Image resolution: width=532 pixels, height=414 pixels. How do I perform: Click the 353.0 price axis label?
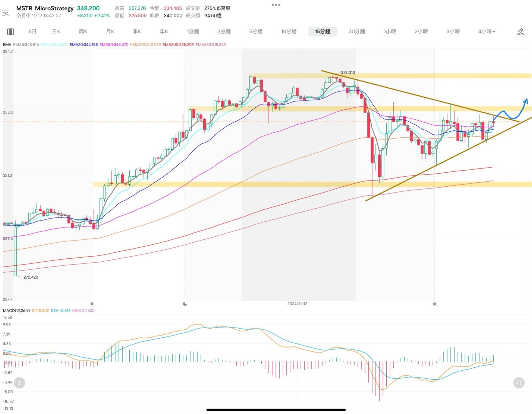pyautogui.click(x=8, y=112)
